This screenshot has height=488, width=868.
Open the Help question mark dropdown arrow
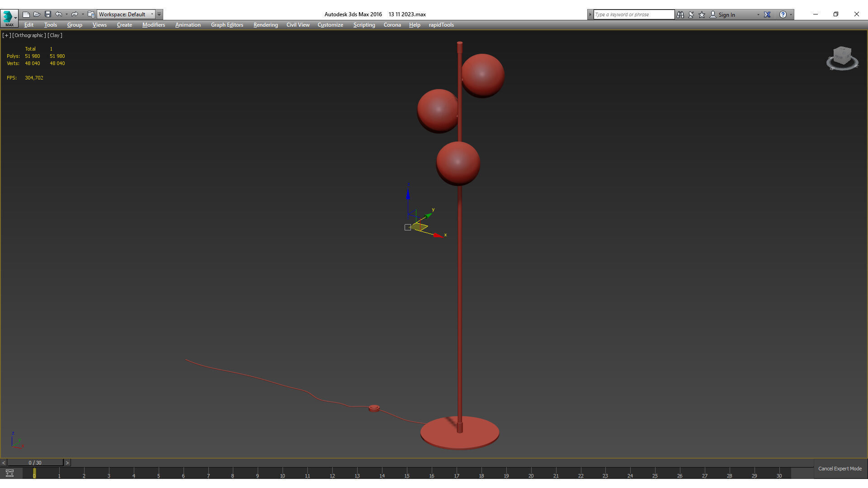pyautogui.click(x=791, y=14)
